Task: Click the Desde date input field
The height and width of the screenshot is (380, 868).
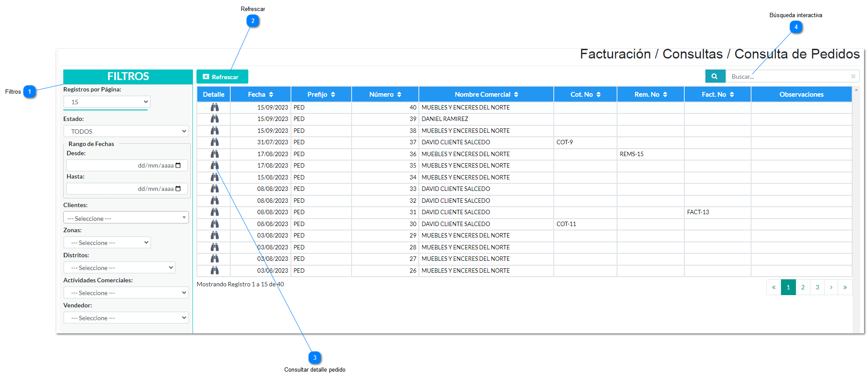Action: click(x=127, y=165)
